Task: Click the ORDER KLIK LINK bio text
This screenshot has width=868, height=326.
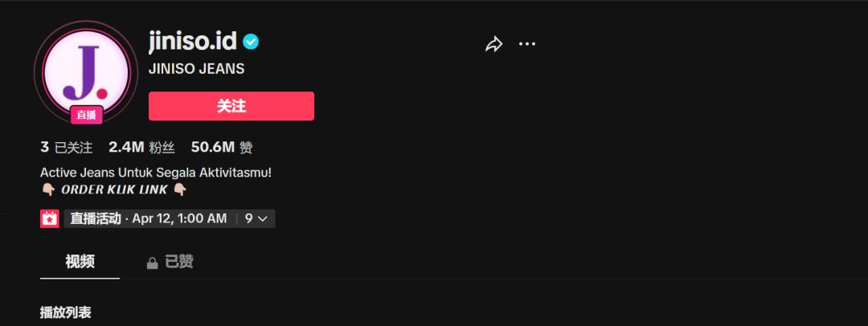Action: click(x=114, y=189)
